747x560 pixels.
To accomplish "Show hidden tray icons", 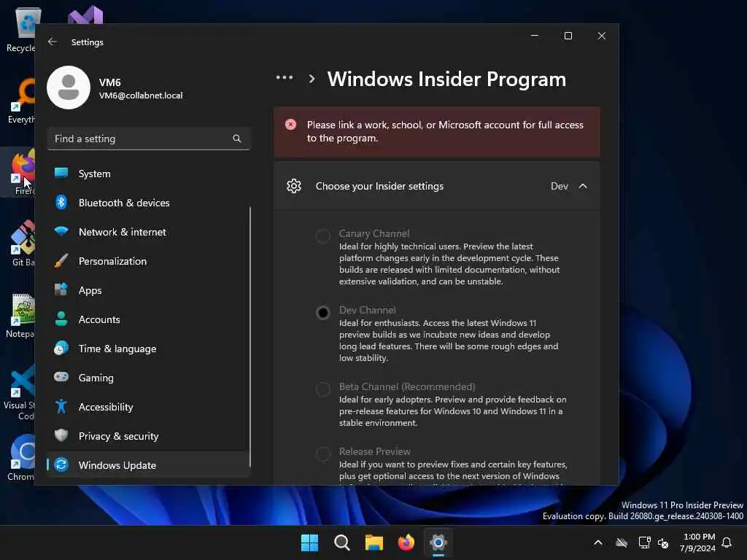I will pyautogui.click(x=598, y=542).
